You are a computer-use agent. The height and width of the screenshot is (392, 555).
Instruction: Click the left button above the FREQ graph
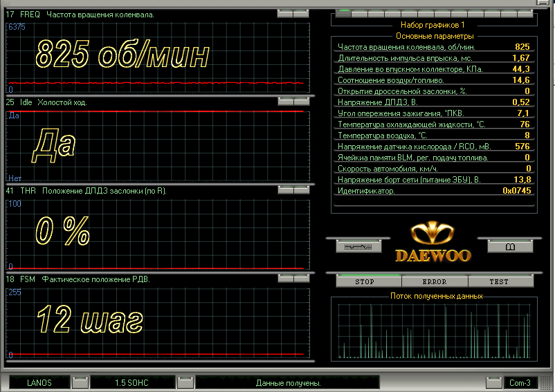coord(284,13)
